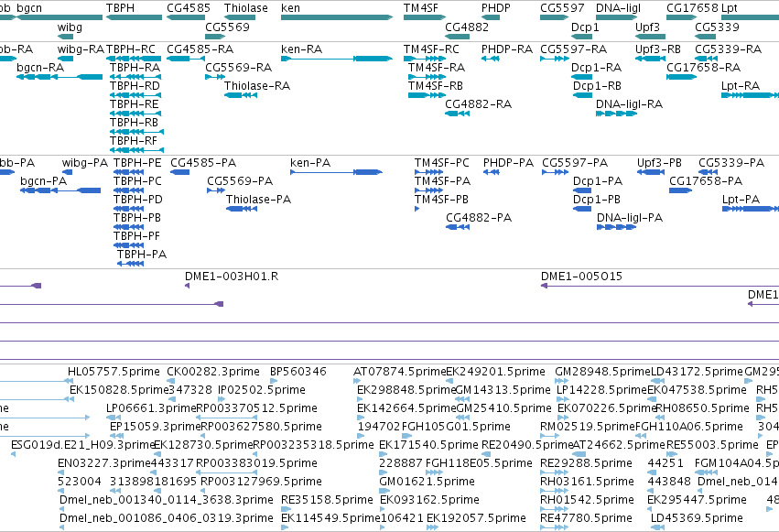Select the wibg-RA transcript
Viewport: 779px width, 532px height.
[66, 59]
